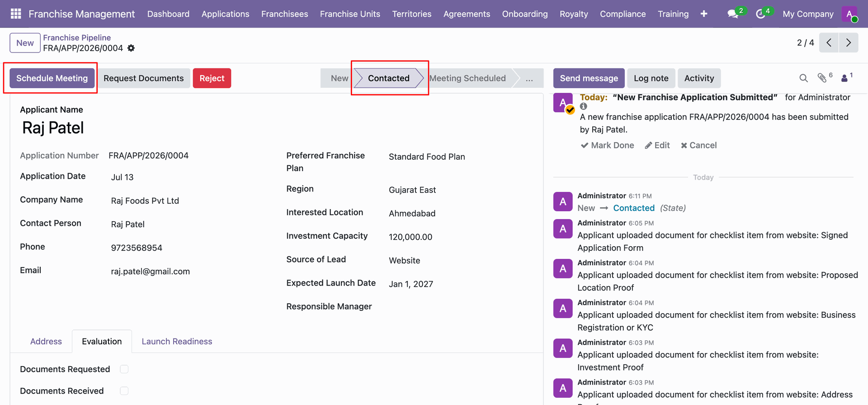Go to next record arrow
Screen dimensions: 868x405
click(849, 43)
